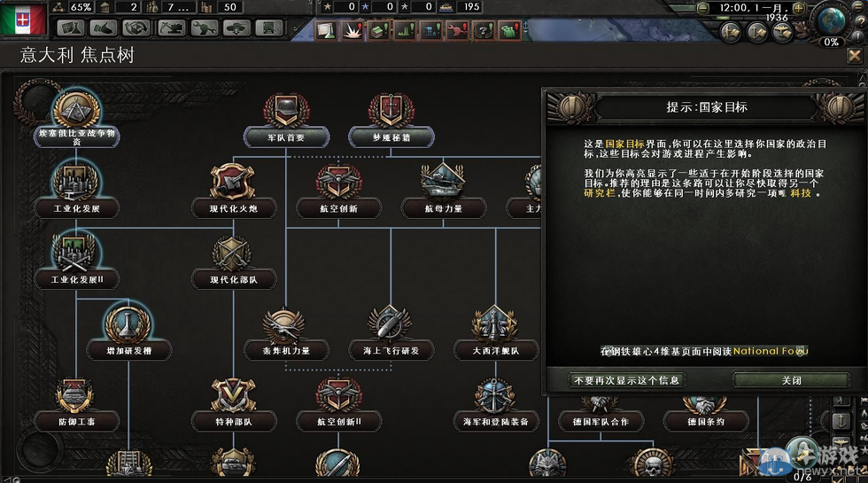Choose the 特种部队 focus icon
This screenshot has height=483, width=868.
[x=233, y=394]
